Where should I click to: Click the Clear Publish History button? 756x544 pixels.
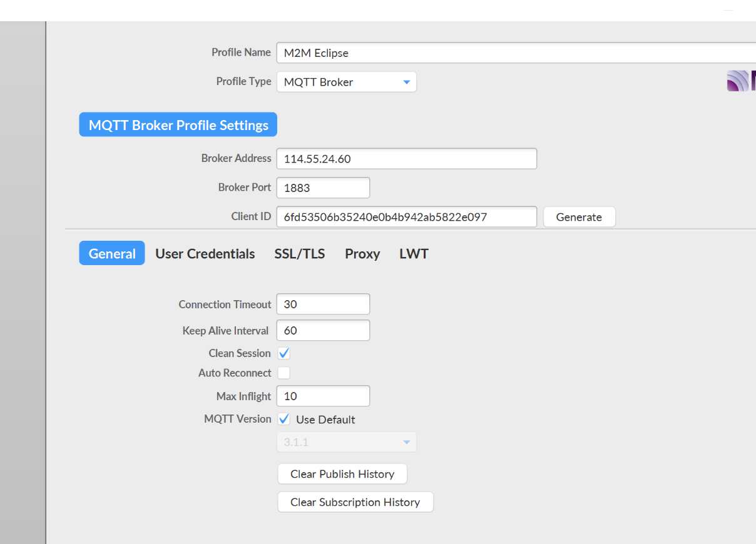[342, 473]
